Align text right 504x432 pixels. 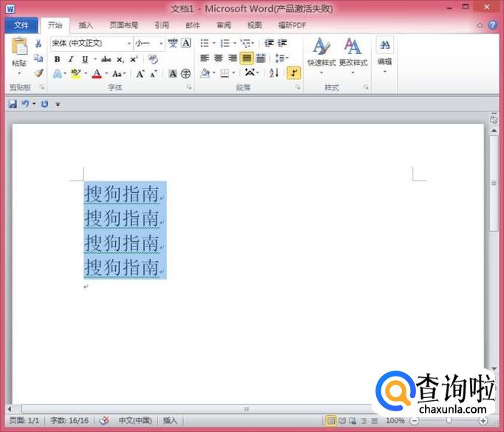232,58
